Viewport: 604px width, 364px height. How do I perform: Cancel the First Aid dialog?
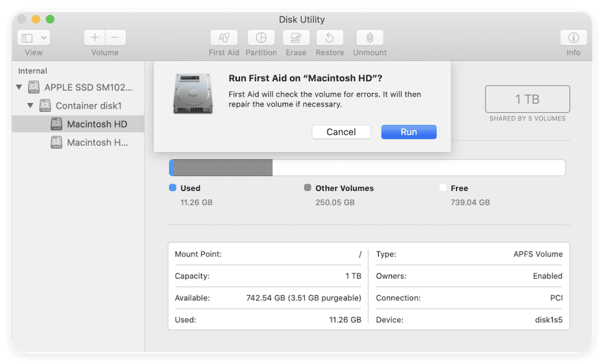click(341, 132)
